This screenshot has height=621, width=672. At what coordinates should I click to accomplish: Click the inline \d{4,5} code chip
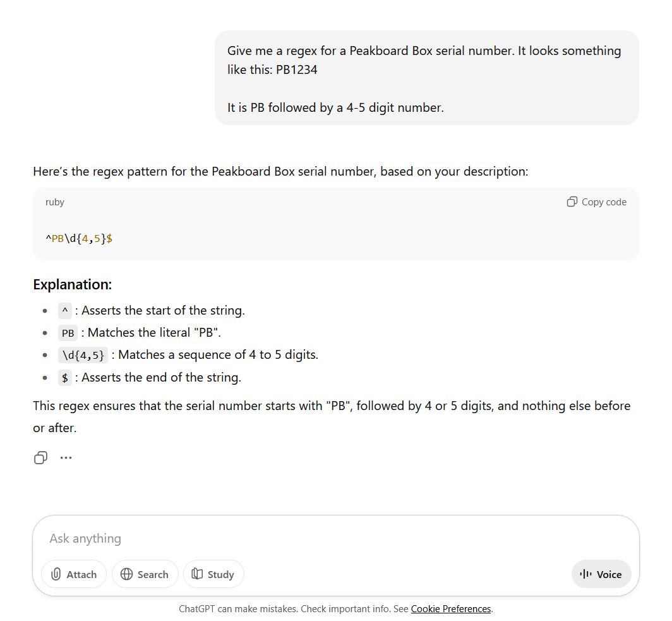(x=84, y=355)
